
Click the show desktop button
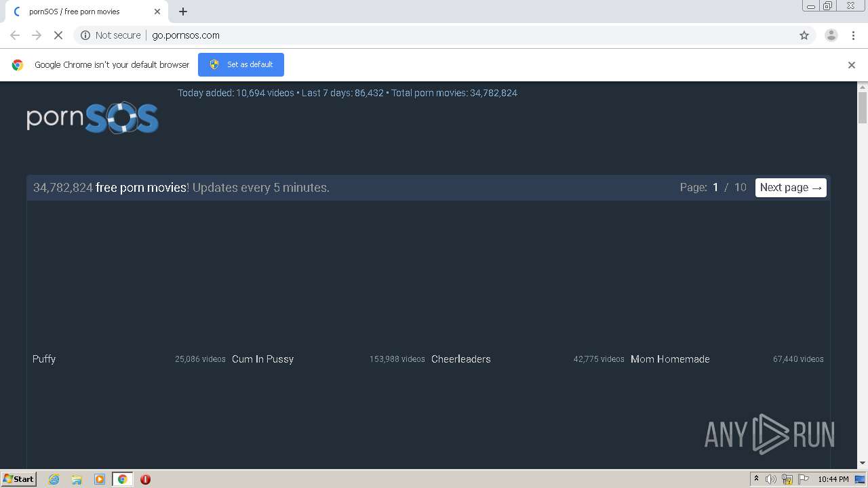[x=861, y=479]
